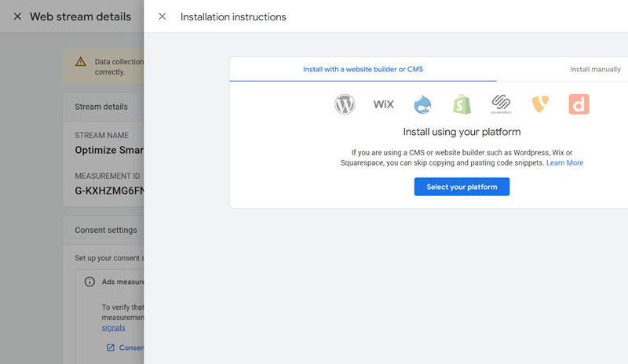Switch to Install with a website builder tab

tap(363, 69)
